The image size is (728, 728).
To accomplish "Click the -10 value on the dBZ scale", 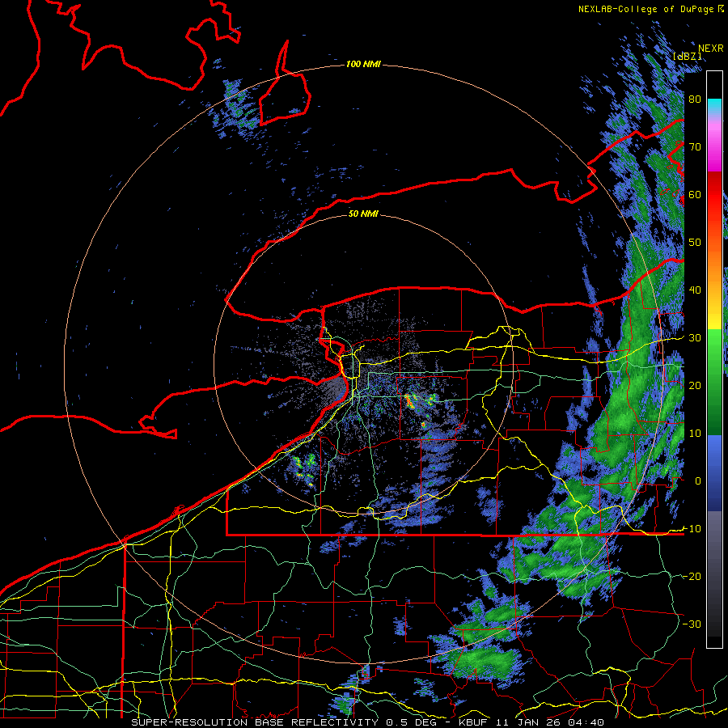I will point(692,529).
